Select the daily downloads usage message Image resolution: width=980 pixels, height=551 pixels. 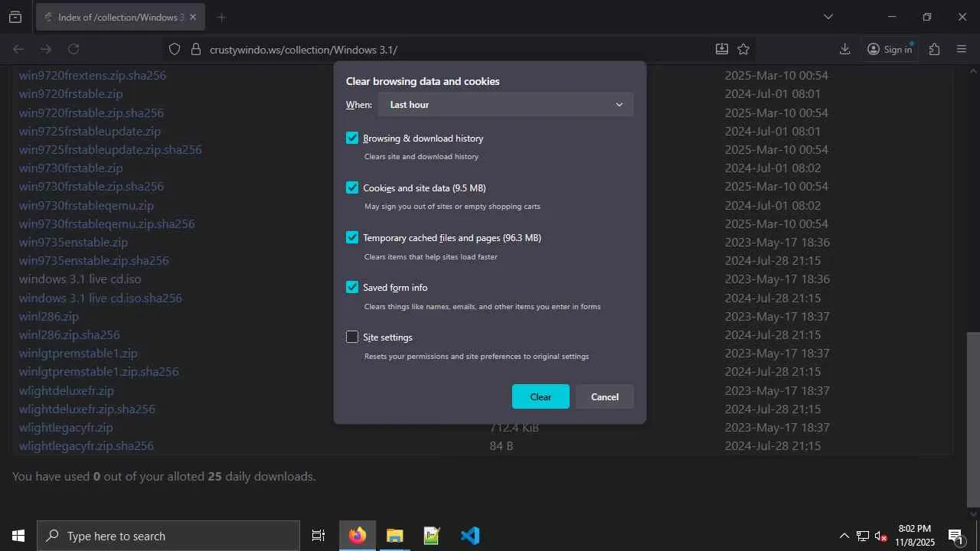tap(164, 477)
